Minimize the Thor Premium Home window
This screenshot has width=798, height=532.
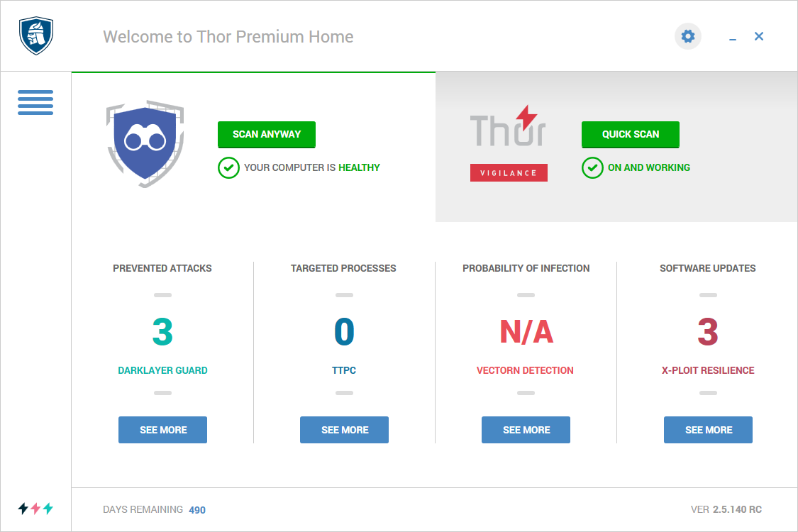732,37
